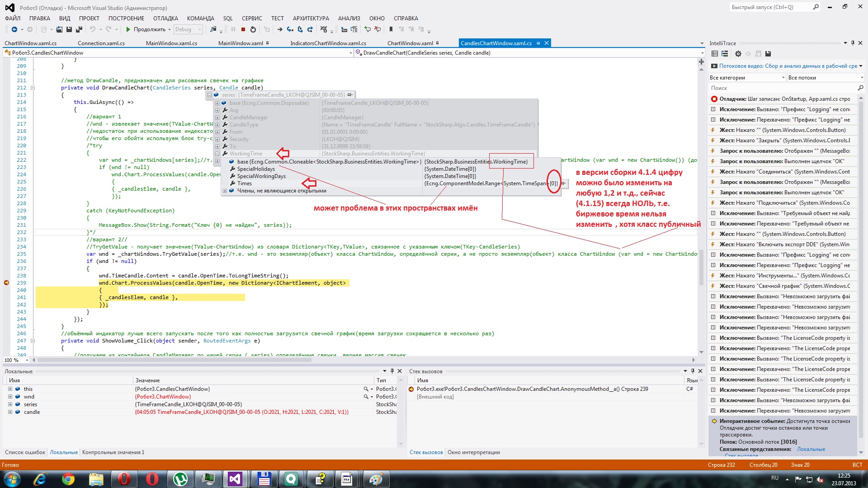
Task: Expand CandleManager node in datatip
Action: click(217, 117)
